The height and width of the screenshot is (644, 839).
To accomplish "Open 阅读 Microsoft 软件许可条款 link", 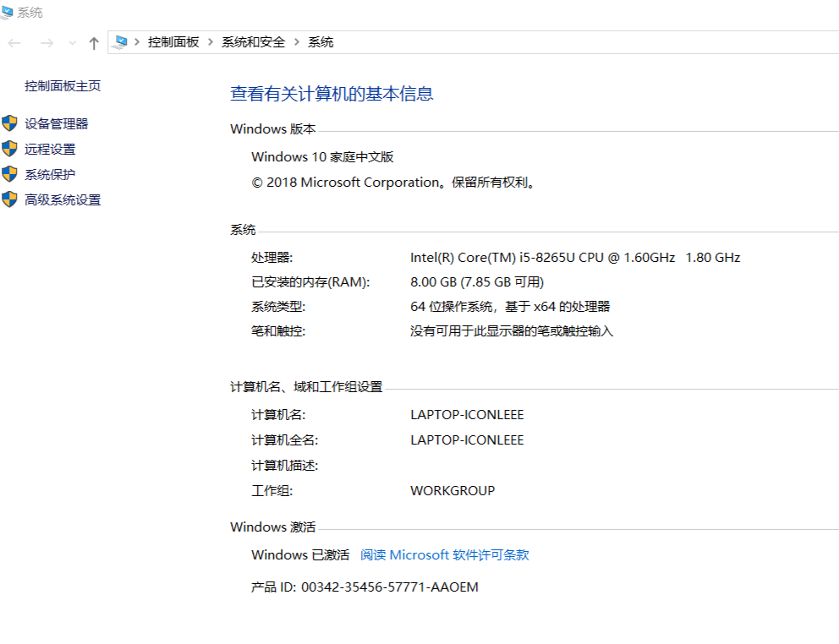I will click(445, 555).
